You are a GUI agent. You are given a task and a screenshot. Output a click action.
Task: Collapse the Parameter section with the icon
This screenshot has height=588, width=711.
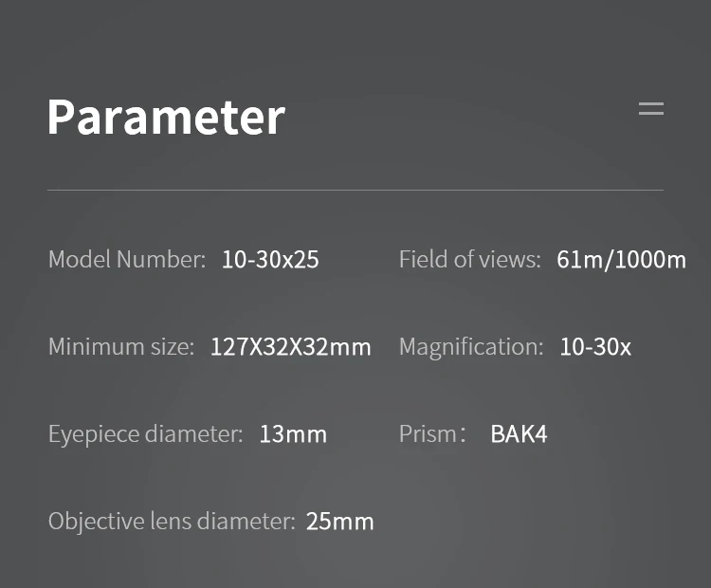[x=651, y=108]
